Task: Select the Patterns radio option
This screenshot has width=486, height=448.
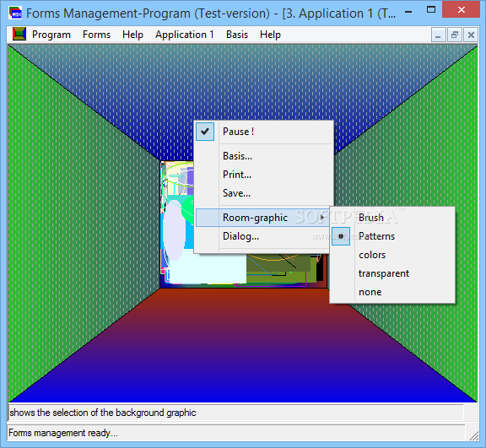Action: tap(392, 236)
